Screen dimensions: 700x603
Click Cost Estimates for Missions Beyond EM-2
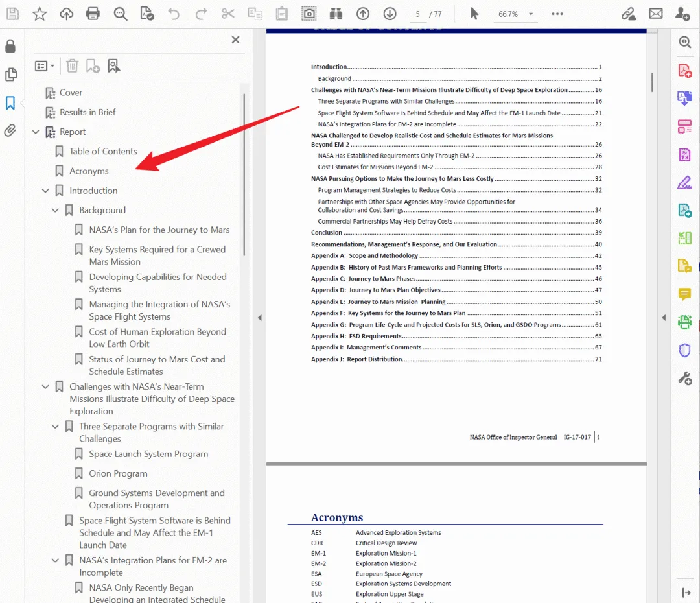coord(460,167)
